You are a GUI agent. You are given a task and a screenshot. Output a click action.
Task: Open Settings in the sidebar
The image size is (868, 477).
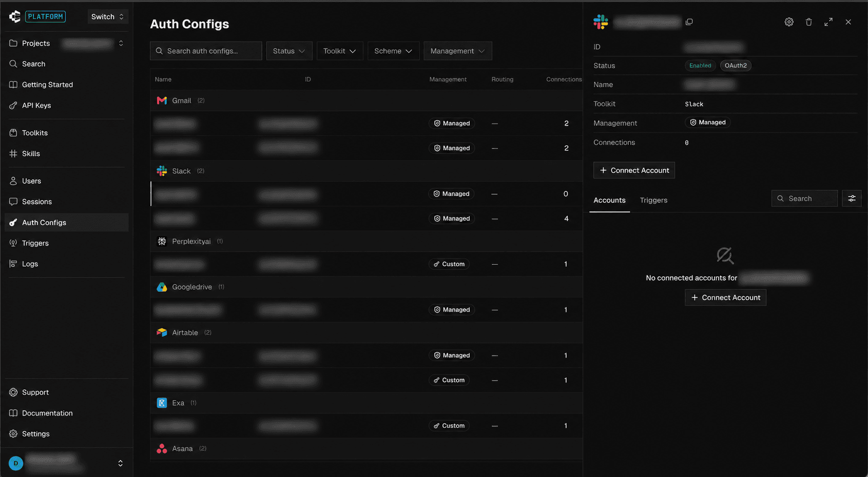pos(67,434)
